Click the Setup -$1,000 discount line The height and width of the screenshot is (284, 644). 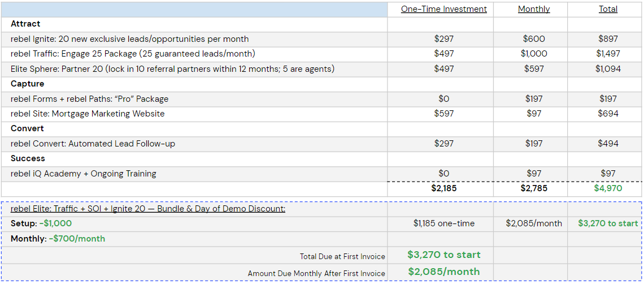click(x=41, y=223)
